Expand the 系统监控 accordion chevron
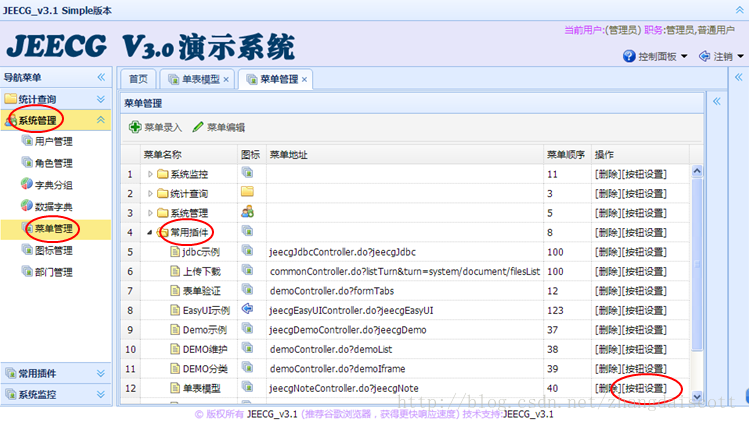The height and width of the screenshot is (422, 749). (x=101, y=394)
